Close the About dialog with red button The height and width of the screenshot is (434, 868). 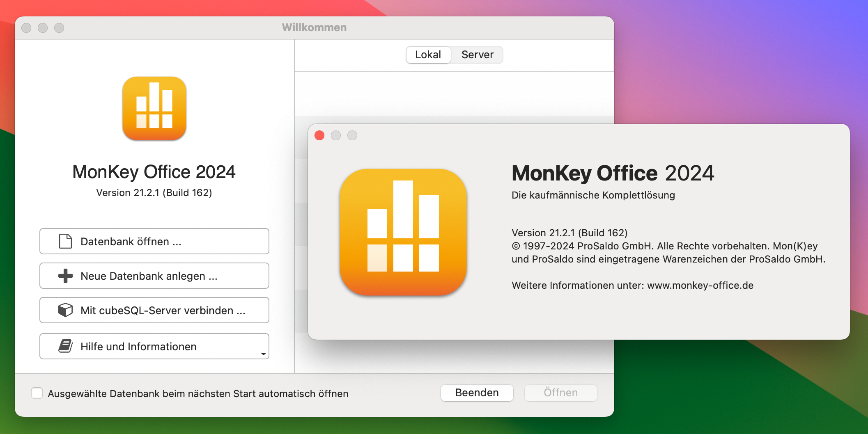coord(319,135)
